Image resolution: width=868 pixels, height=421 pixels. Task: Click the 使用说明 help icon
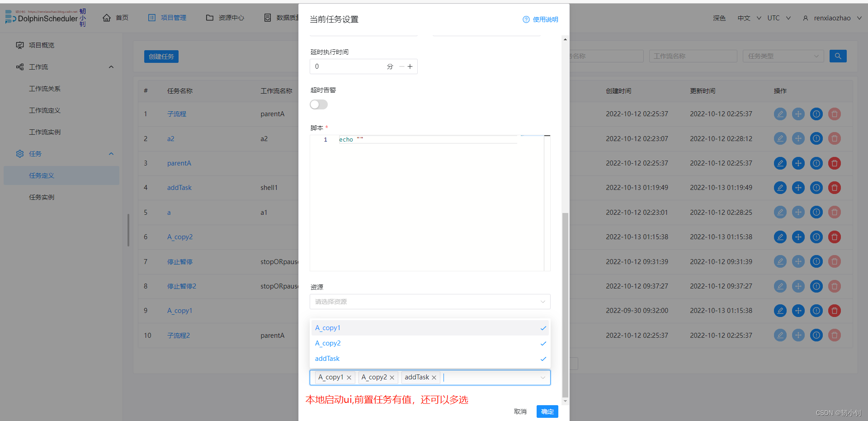pyautogui.click(x=526, y=19)
